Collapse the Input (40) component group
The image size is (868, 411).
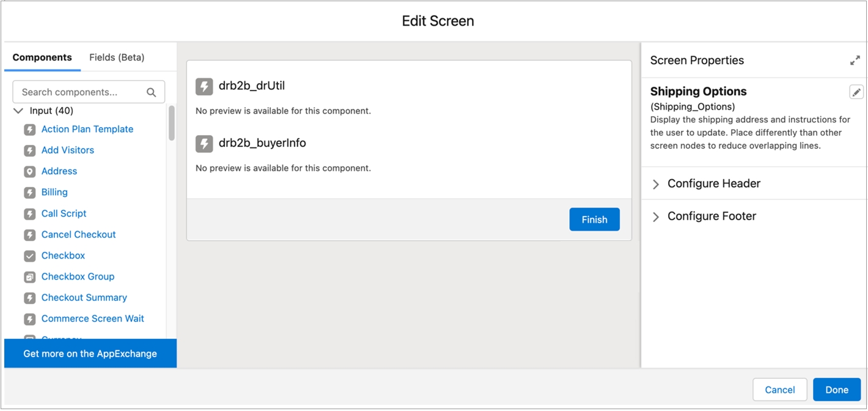pyautogui.click(x=18, y=111)
